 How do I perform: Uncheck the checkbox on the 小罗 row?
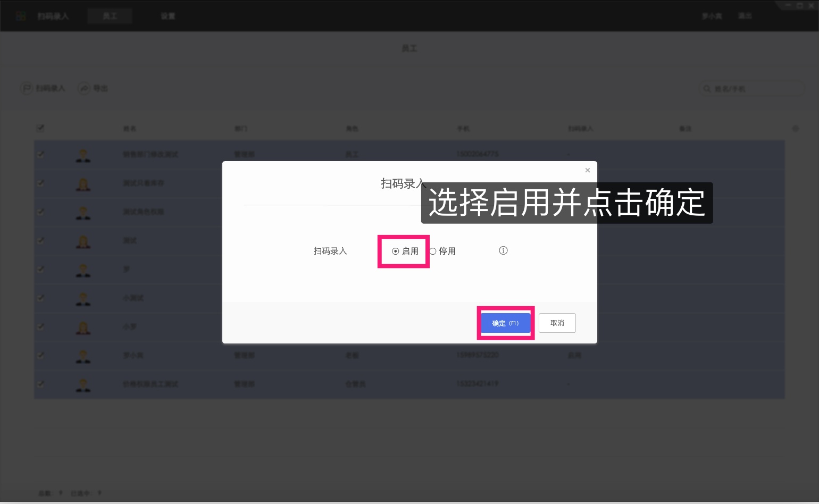41,326
